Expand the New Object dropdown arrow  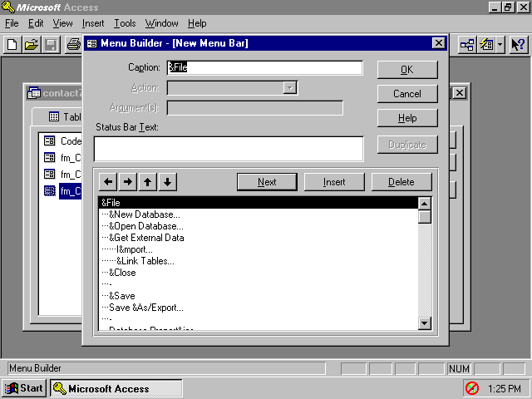[500, 45]
